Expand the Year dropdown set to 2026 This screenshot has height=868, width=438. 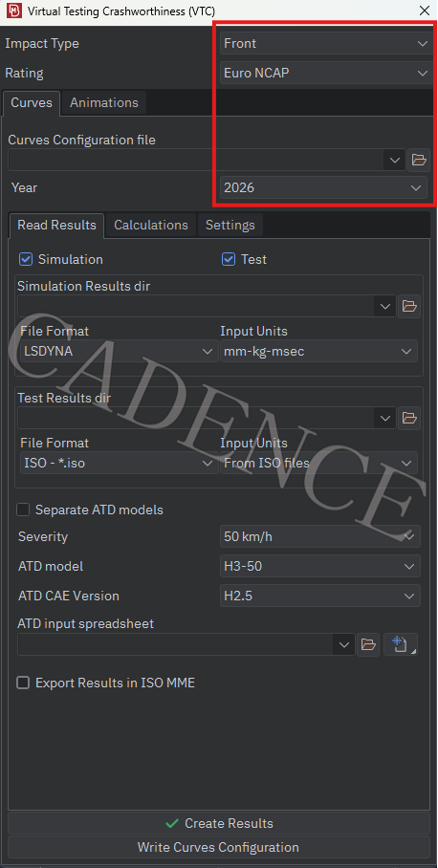pos(323,187)
